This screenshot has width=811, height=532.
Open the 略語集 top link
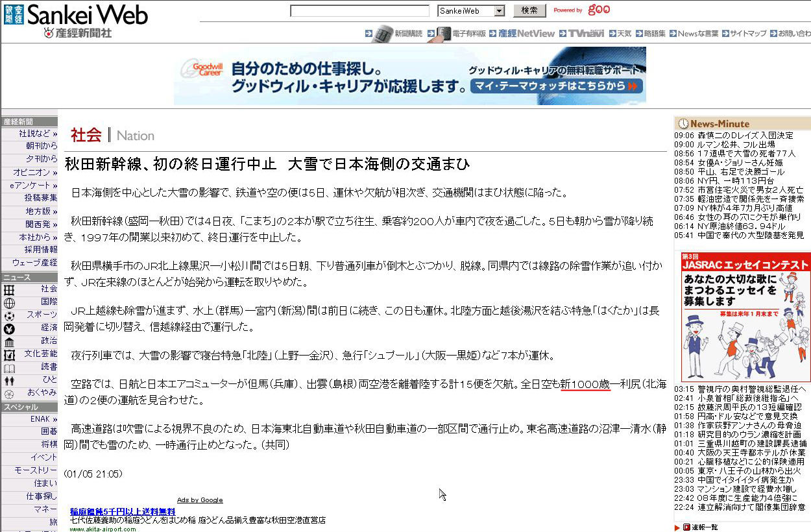[x=654, y=34]
